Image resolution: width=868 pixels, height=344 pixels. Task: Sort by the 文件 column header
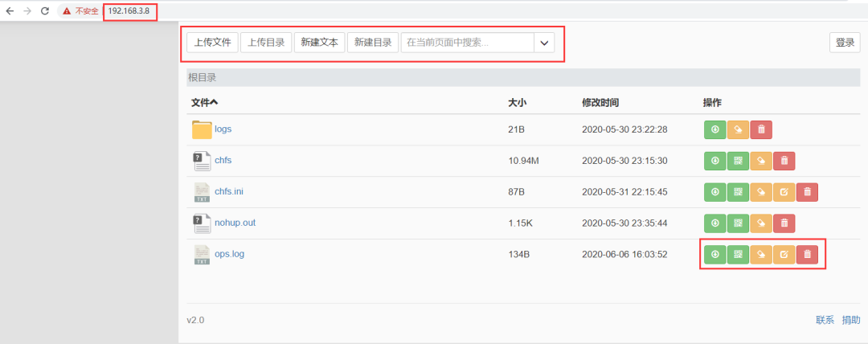pos(204,103)
